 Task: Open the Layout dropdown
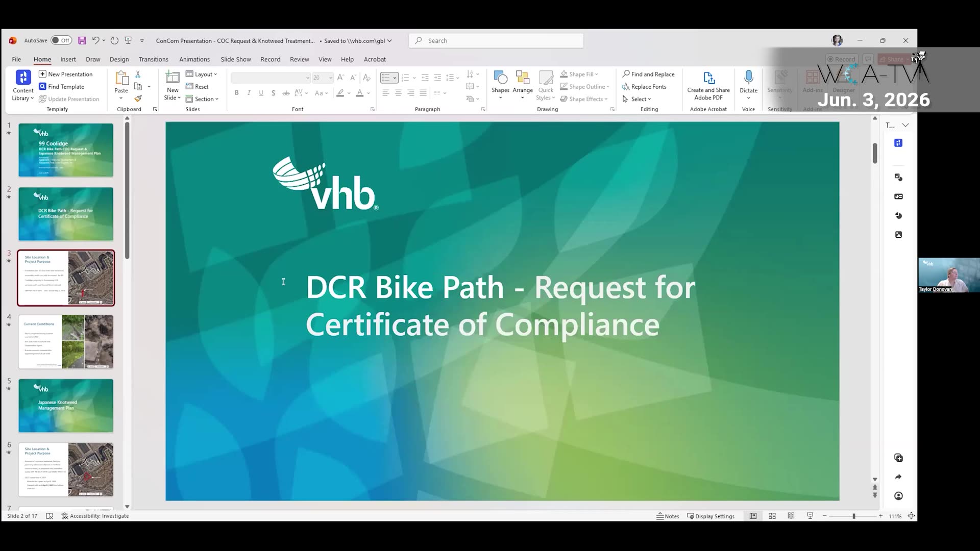pyautogui.click(x=202, y=74)
